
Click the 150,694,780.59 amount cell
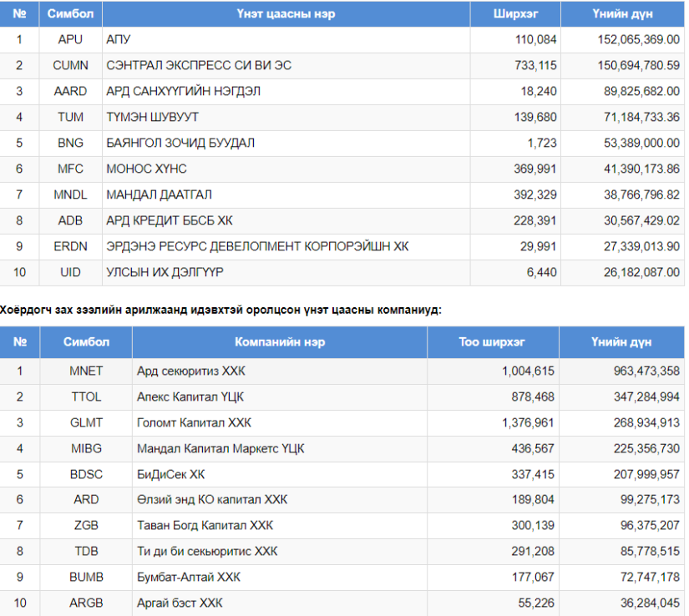[x=623, y=65]
